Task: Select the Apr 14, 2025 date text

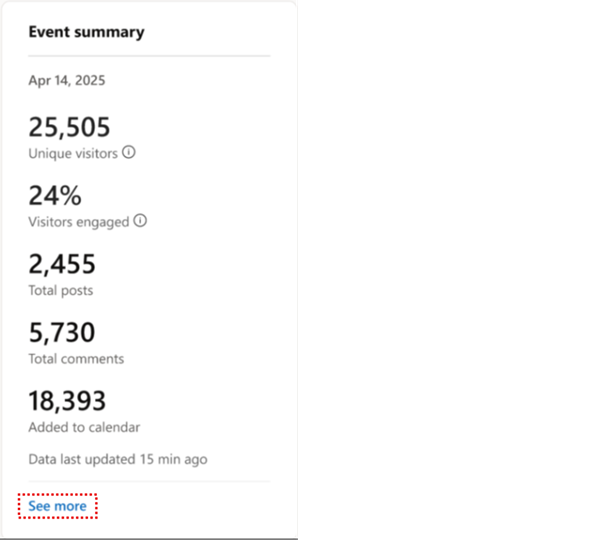Action: click(x=67, y=80)
